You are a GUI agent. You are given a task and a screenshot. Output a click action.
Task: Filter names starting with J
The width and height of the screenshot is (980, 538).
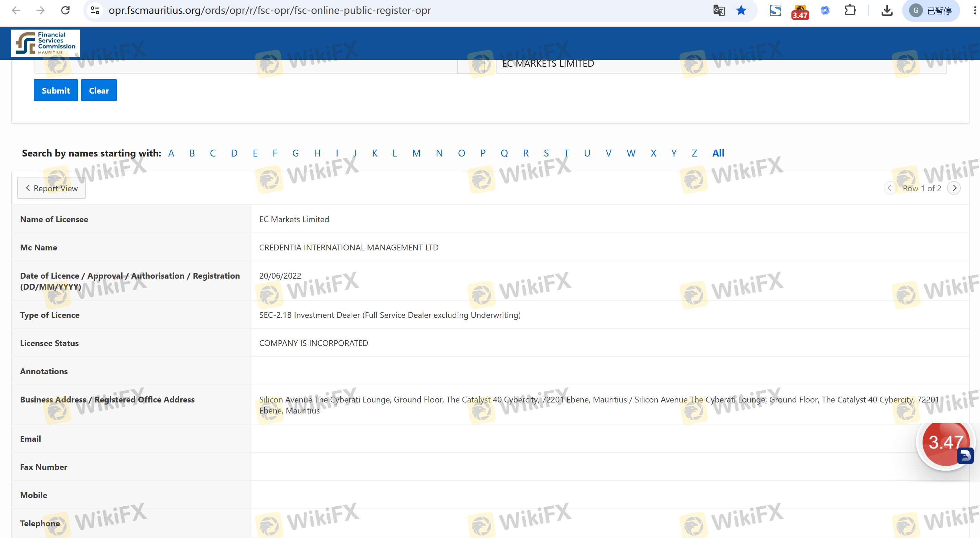point(354,153)
